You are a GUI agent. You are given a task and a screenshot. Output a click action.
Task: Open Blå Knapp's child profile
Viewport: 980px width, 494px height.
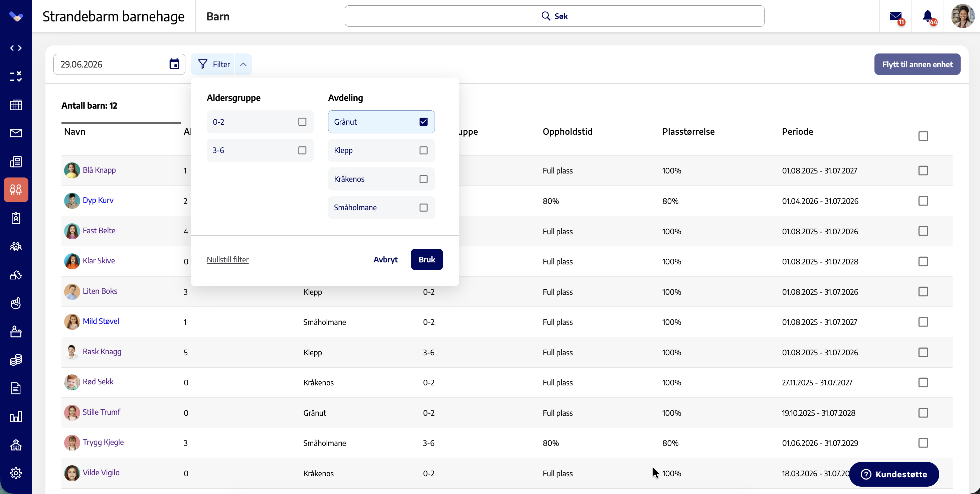coord(99,170)
